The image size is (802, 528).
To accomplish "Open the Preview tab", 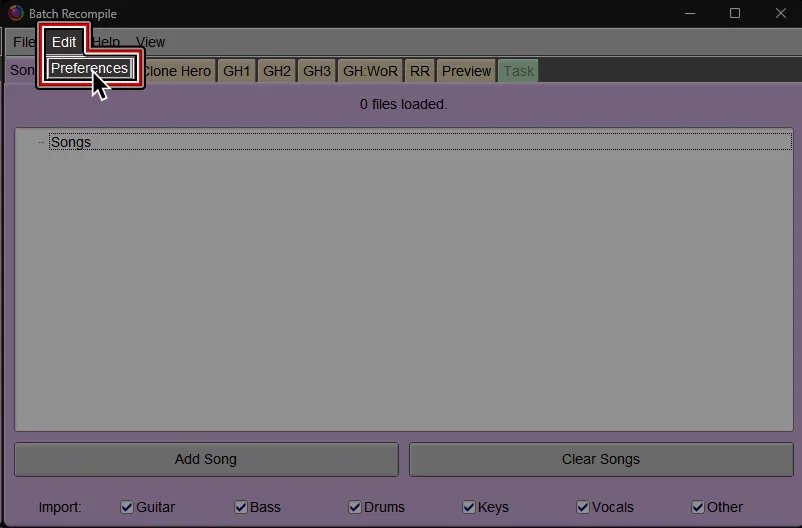I will pos(466,71).
